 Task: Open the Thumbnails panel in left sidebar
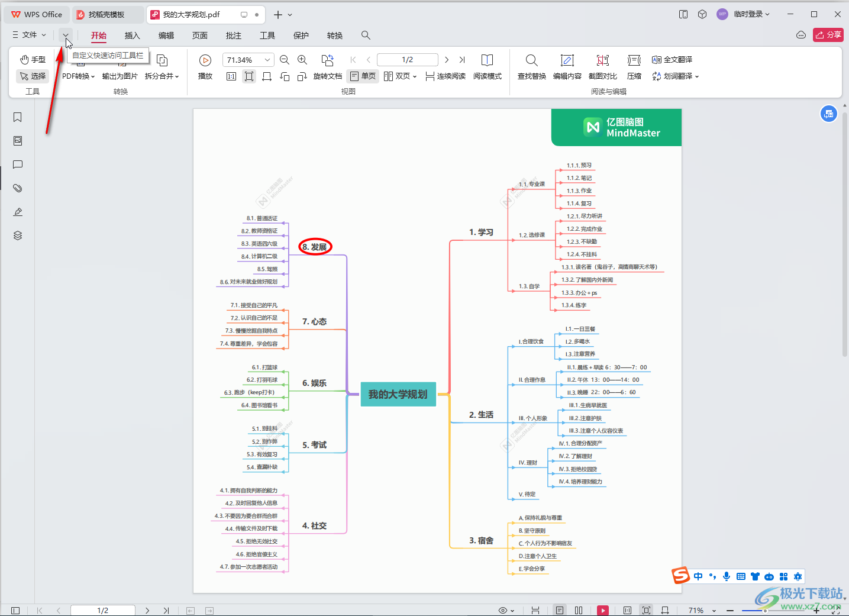point(18,141)
